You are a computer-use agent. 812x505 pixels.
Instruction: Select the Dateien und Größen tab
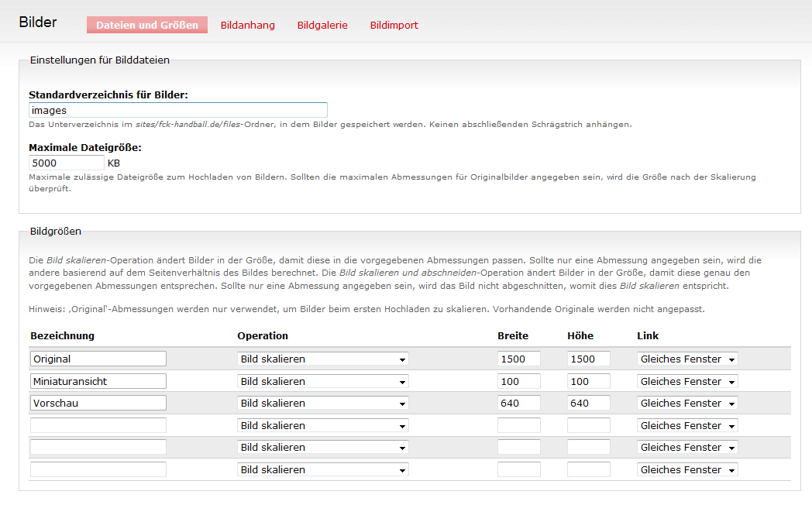point(147,25)
